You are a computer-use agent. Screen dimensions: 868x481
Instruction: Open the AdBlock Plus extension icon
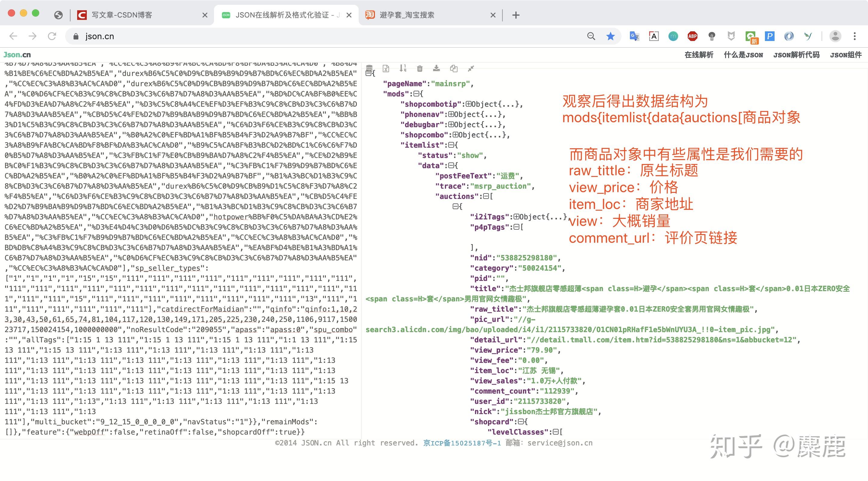(693, 36)
